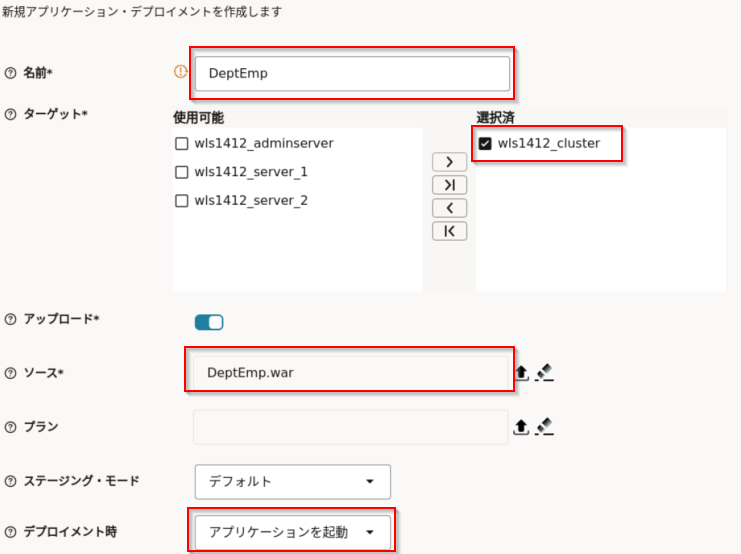Click the 名前 text field containing DeptEmp

(352, 73)
